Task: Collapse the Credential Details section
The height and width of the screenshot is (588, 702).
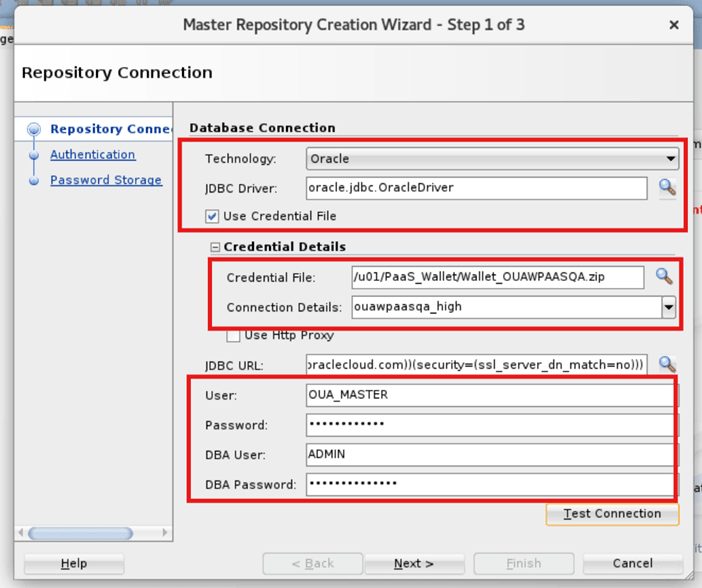Action: 215,247
